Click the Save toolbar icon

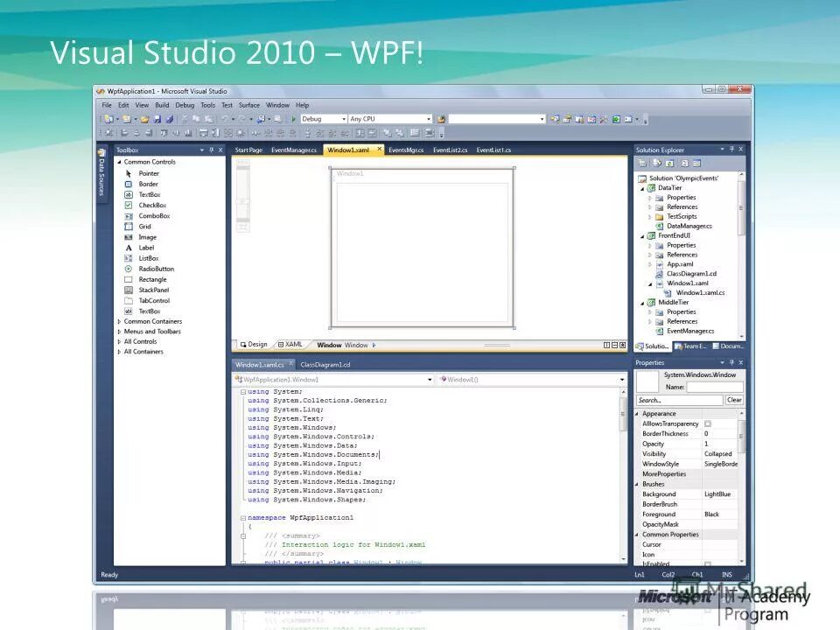pos(157,119)
